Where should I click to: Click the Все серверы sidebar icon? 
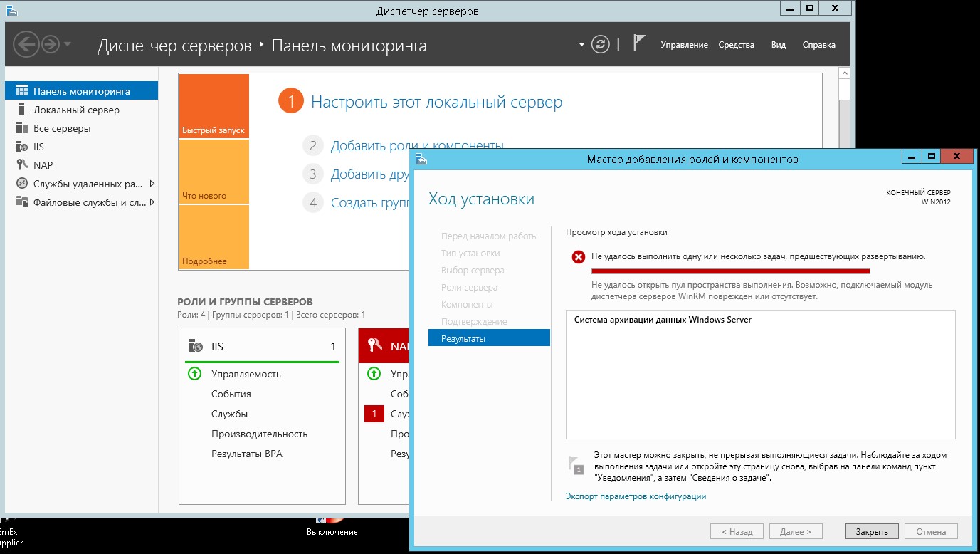coord(21,128)
